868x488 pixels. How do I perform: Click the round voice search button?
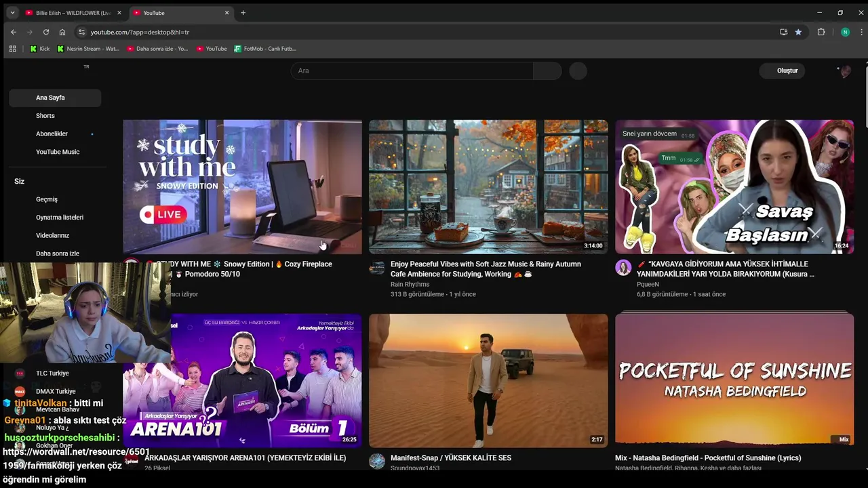578,70
